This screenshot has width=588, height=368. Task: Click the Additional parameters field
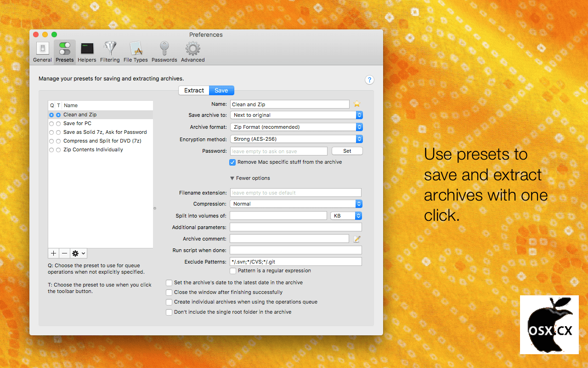point(296,227)
